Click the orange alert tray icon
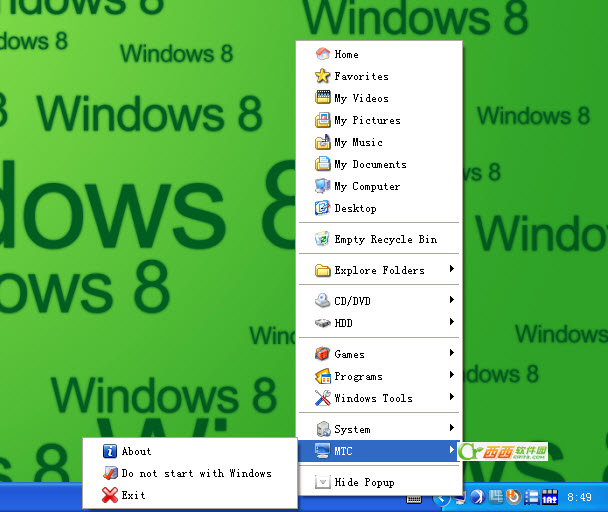This screenshot has width=608, height=512. (x=513, y=496)
